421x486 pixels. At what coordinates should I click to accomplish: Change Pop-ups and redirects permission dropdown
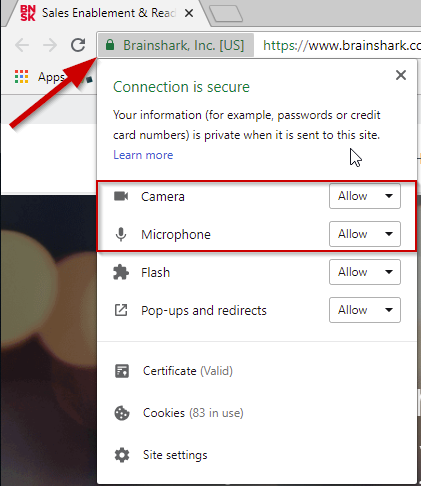coord(365,310)
